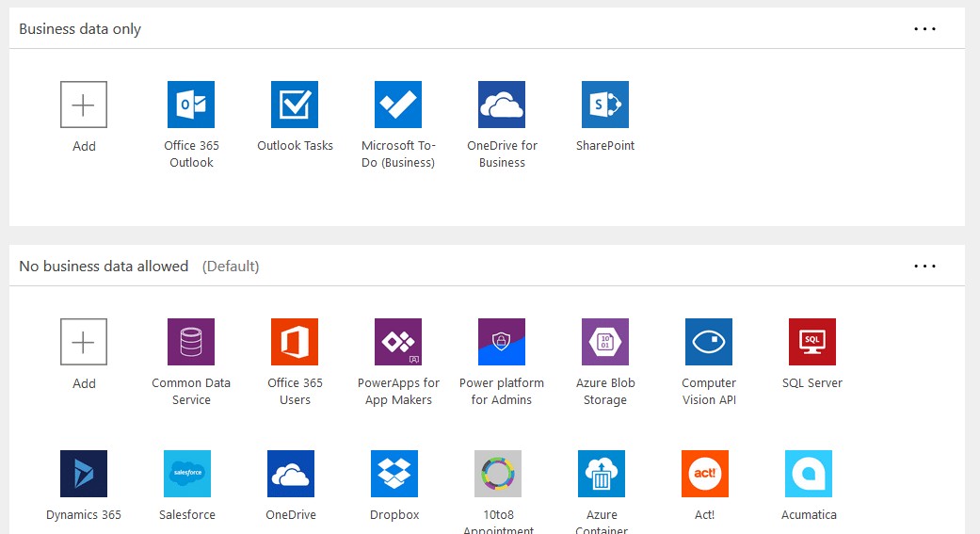Viewport: 980px width, 534px height.
Task: Click the 'SQL Server' label text
Action: click(x=812, y=382)
